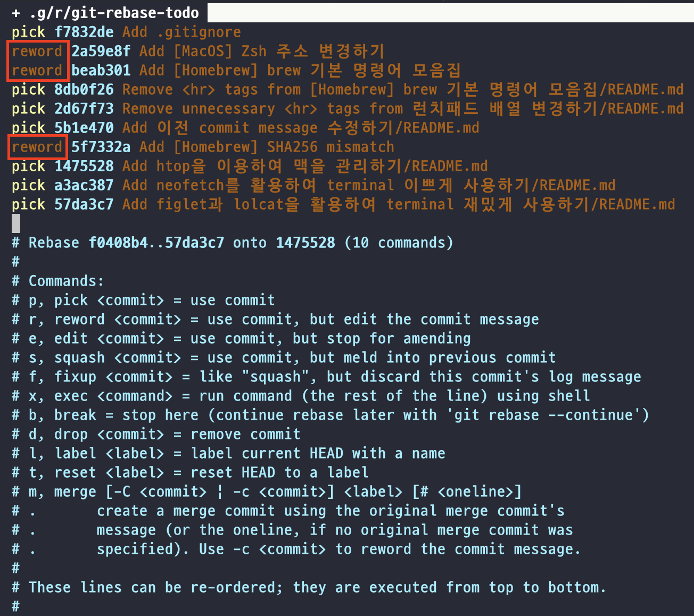Click the Commands: comment heading
The image size is (694, 616).
pos(66,281)
